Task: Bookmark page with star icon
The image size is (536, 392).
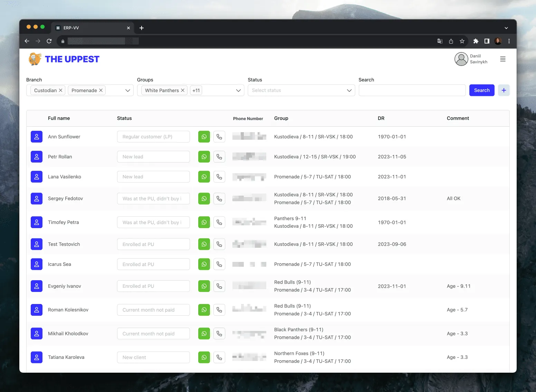Action: coord(462,41)
